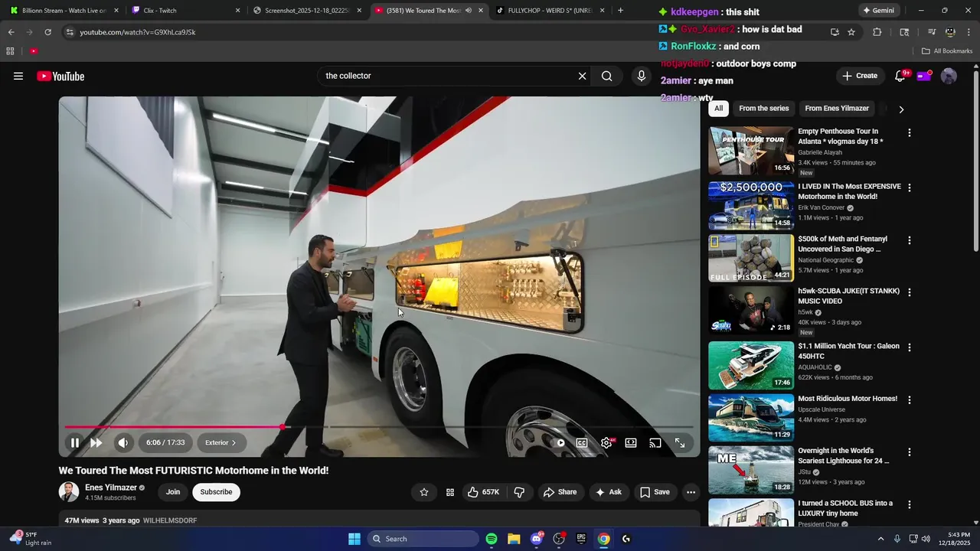Screen dimensions: 980x551
Task: Select the From the series chip
Action: 763,109
